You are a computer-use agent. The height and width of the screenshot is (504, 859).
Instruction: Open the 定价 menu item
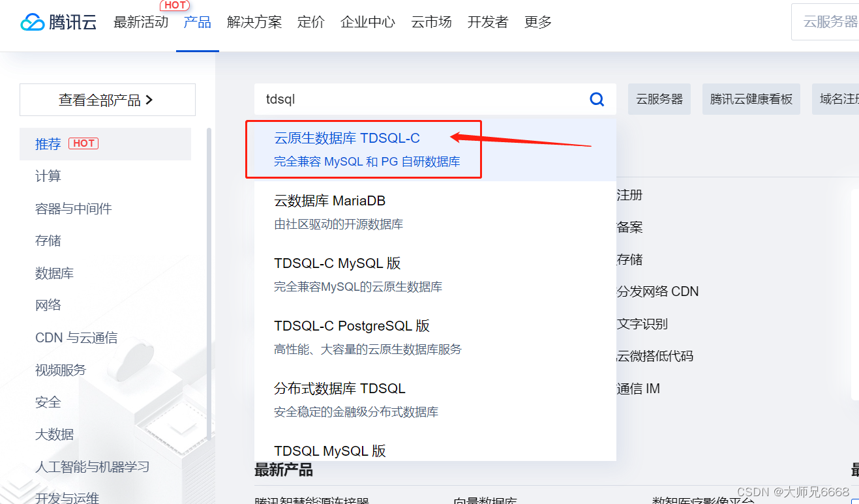click(311, 22)
